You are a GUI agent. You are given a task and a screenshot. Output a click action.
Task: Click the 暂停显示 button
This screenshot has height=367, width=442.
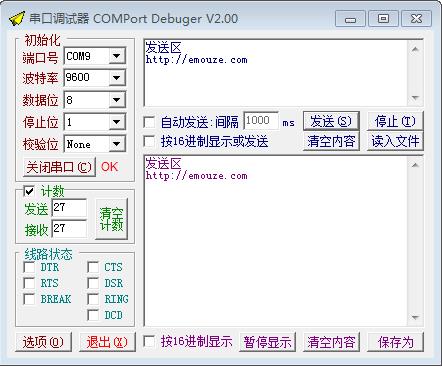pos(267,342)
